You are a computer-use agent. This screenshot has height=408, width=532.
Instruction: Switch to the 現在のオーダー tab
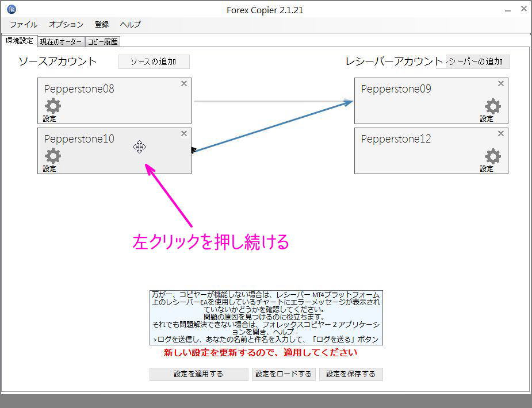pyautogui.click(x=61, y=41)
